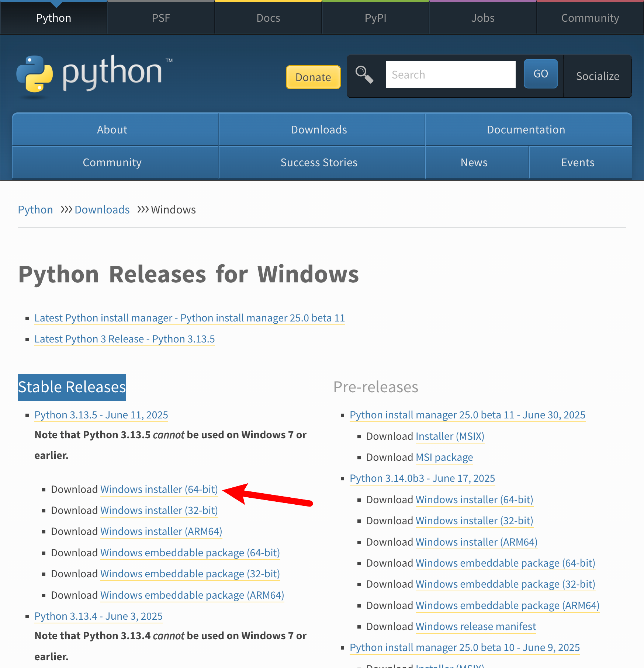Open Python 3.14.0b3 - June 17, 2025 release
This screenshot has height=668, width=644.
[422, 478]
